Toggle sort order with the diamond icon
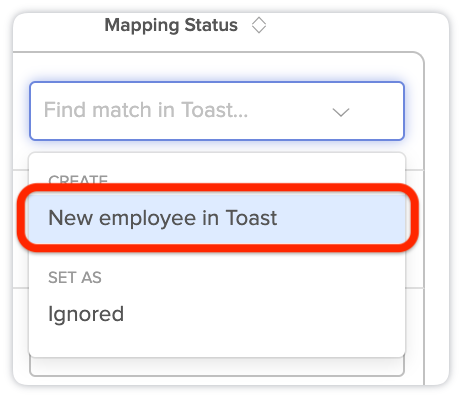462x398 pixels. pyautogui.click(x=259, y=26)
